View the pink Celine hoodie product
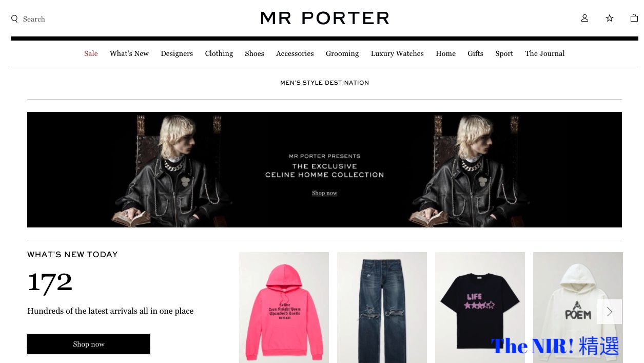The image size is (644, 363). click(284, 308)
